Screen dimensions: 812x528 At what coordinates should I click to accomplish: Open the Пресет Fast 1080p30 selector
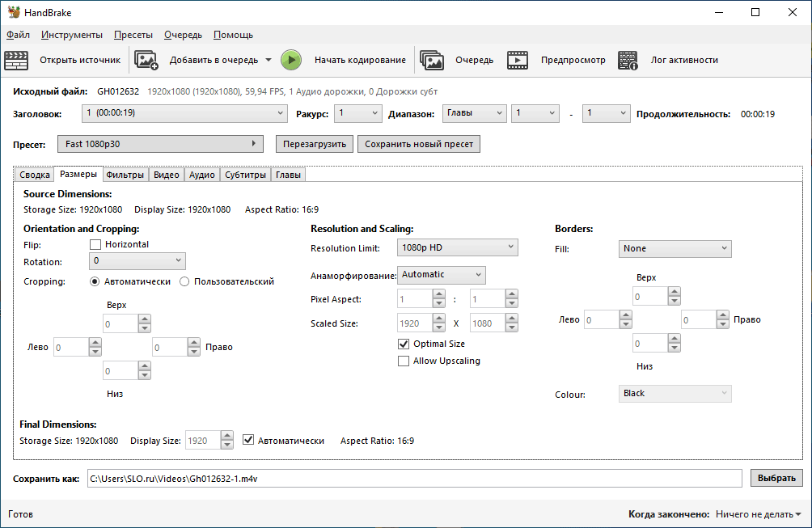click(x=160, y=144)
